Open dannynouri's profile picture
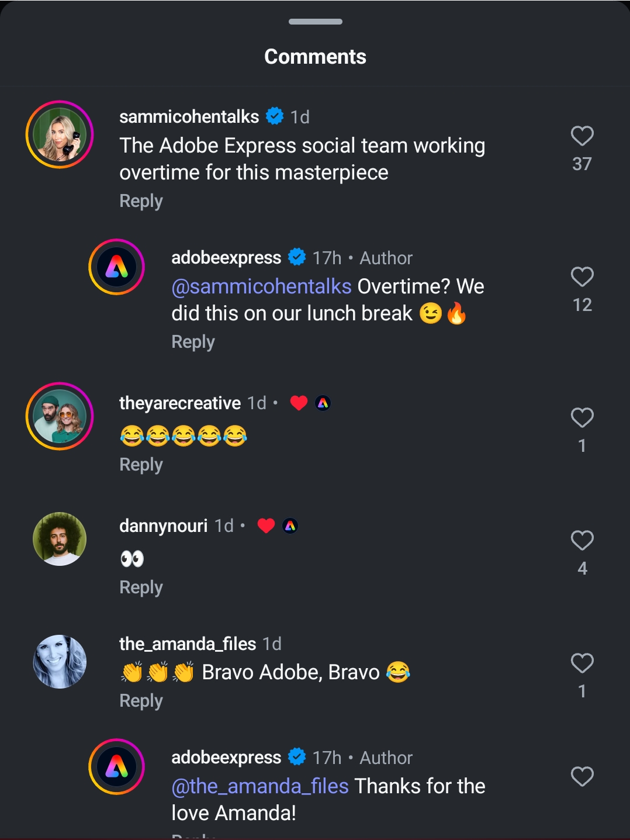The height and width of the screenshot is (840, 630). point(60,539)
